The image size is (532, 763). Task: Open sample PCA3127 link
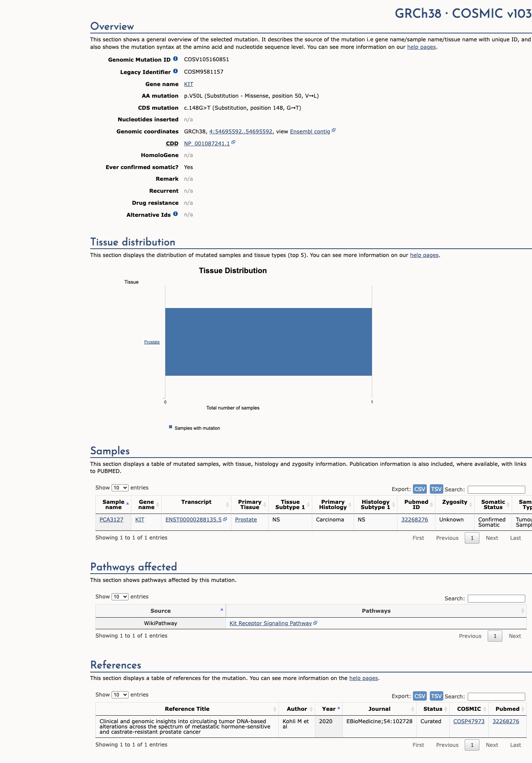[x=111, y=520]
